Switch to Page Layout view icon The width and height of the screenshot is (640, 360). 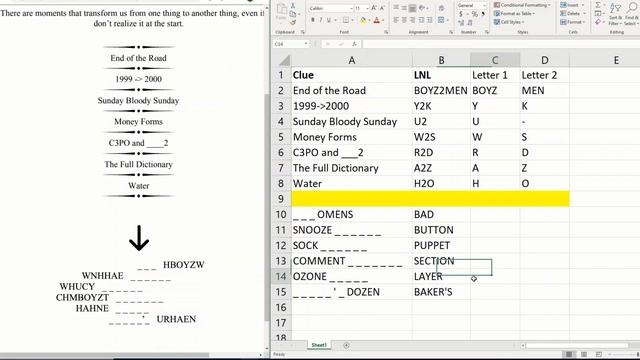pos(584,354)
